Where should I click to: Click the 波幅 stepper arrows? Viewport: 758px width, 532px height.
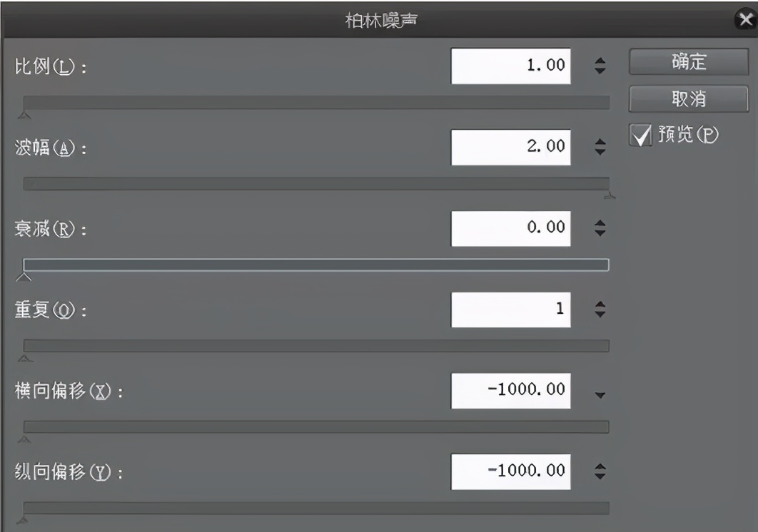pyautogui.click(x=600, y=147)
